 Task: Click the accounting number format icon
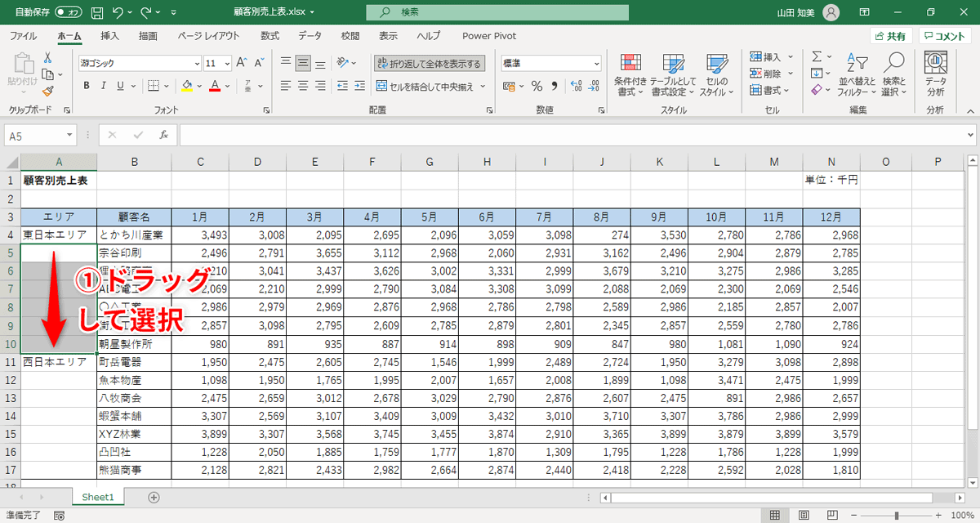[x=510, y=86]
